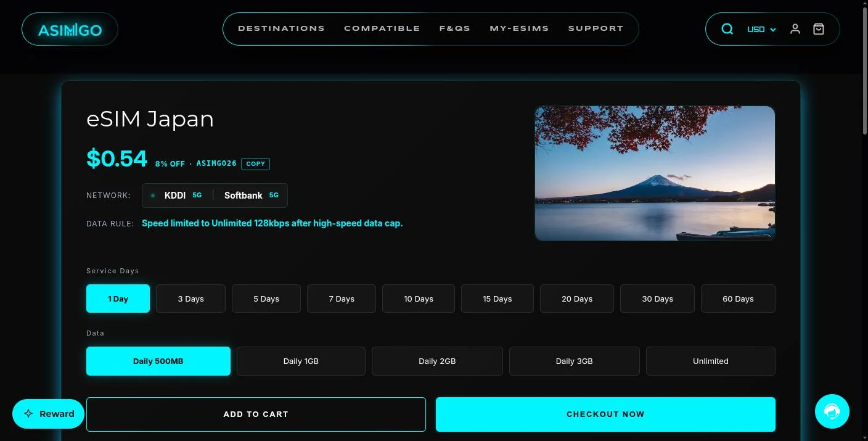Choose the Daily 500MB data plan

point(158,361)
